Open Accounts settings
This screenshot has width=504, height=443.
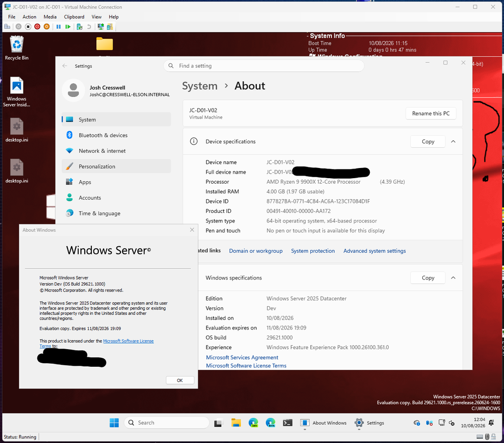tap(116, 198)
